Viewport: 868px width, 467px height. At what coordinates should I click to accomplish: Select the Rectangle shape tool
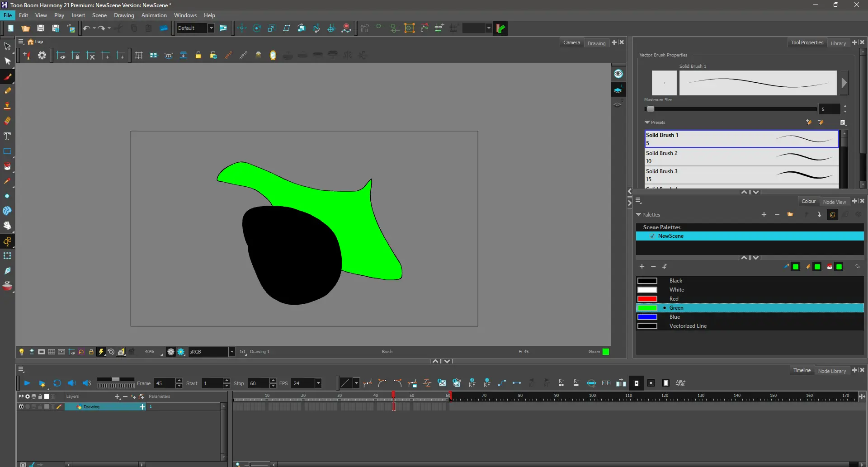7,151
